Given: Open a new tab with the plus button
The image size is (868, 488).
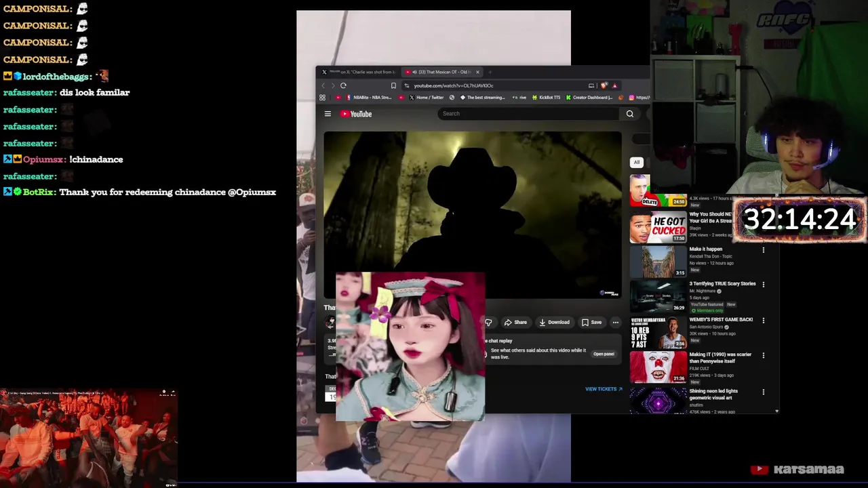Looking at the screenshot, I should [x=491, y=72].
